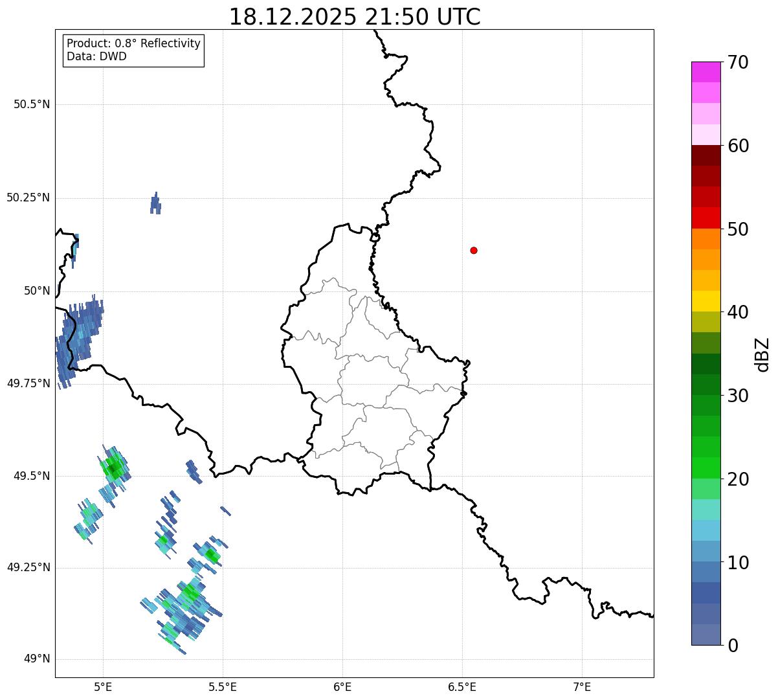
Task: Click the blue radar echo cluster near 49.9°N
Action: (x=78, y=342)
